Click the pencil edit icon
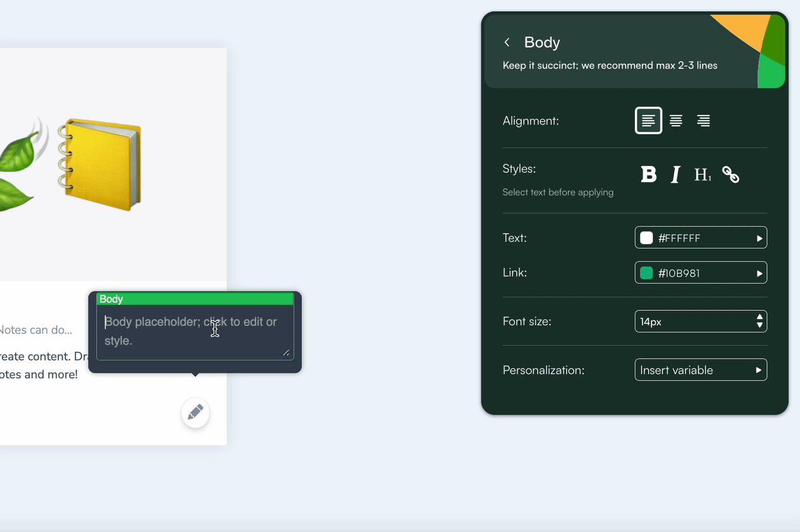 195,413
